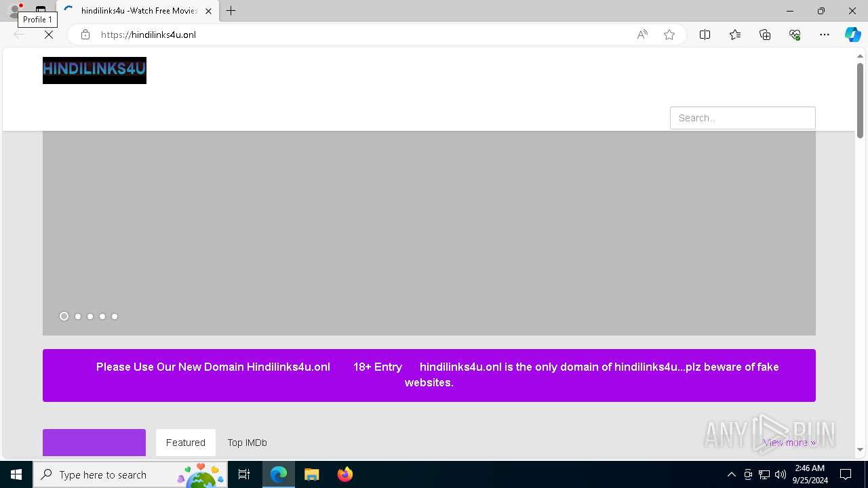Go back to the previous page
Screen dimensions: 868x488
point(19,35)
